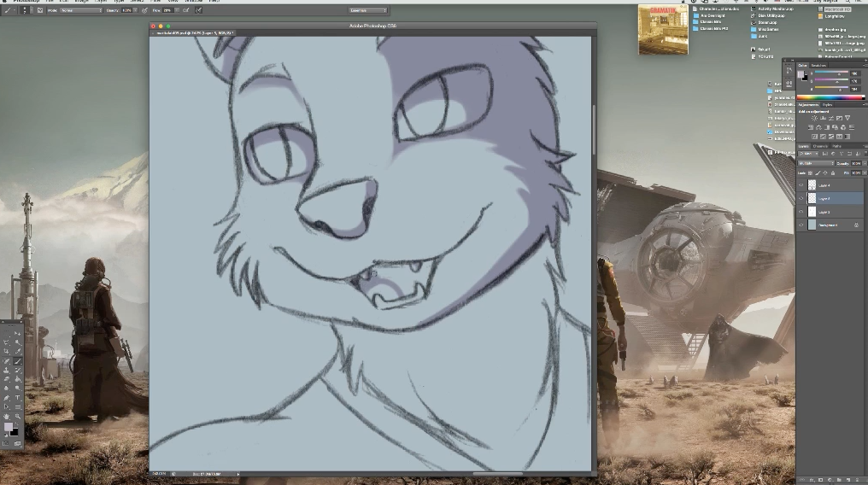This screenshot has width=868, height=485.
Task: Open the Layers panel Fill arrow
Action: 865,173
